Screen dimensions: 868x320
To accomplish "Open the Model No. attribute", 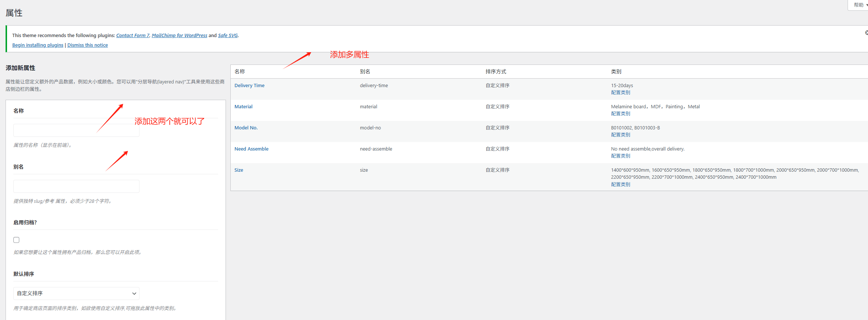I will tap(246, 128).
